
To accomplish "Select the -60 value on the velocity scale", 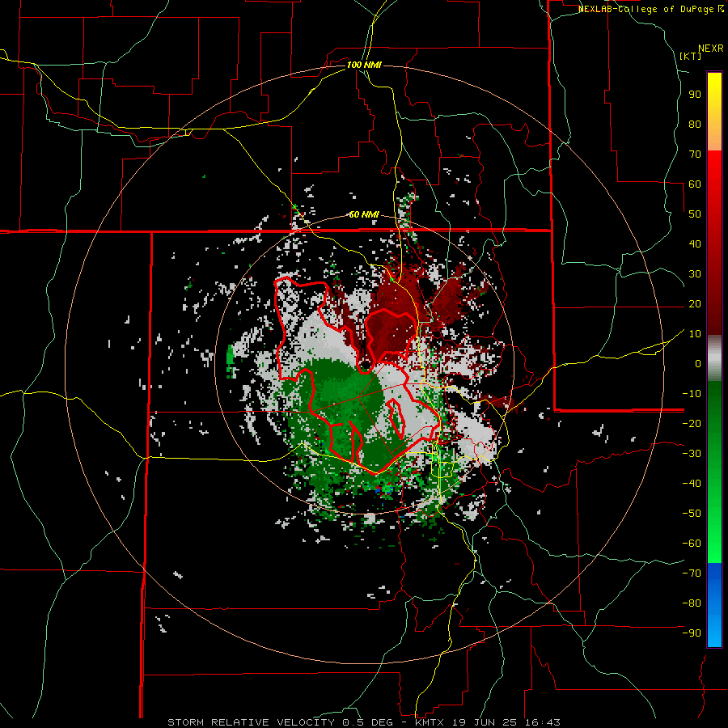I will tap(692, 544).
